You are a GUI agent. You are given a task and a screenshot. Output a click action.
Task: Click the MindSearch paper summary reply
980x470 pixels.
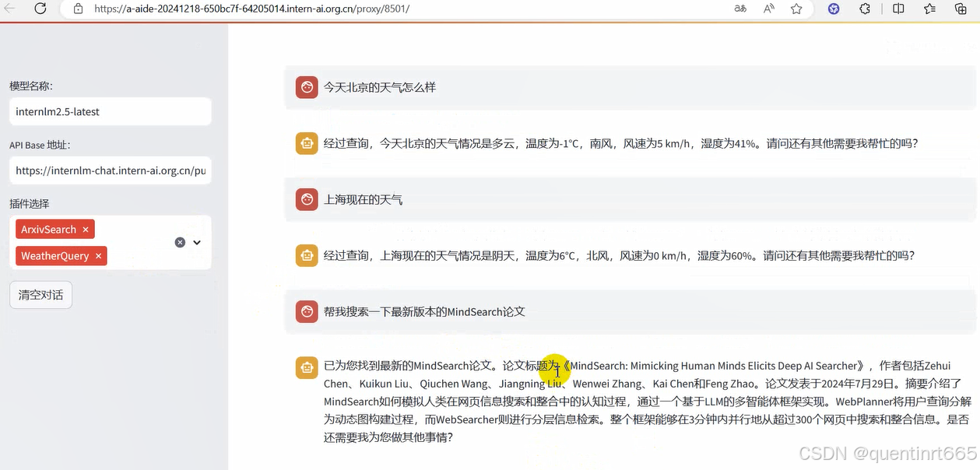point(647,402)
